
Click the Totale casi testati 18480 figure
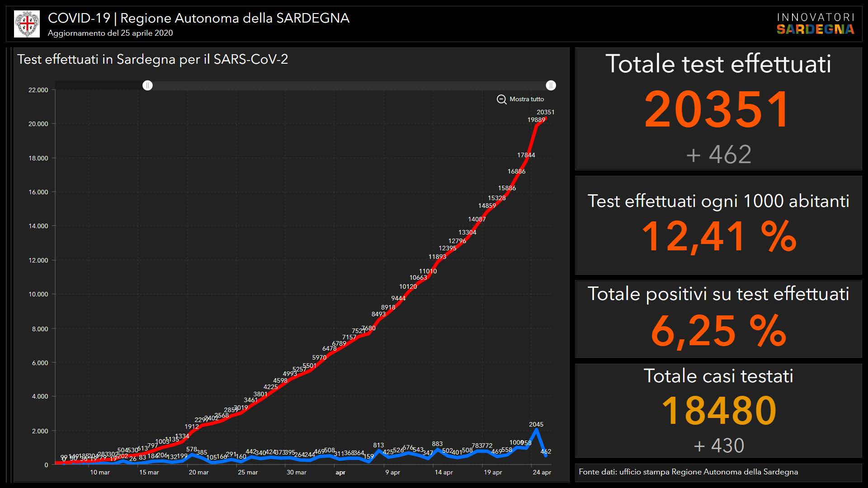(x=718, y=410)
